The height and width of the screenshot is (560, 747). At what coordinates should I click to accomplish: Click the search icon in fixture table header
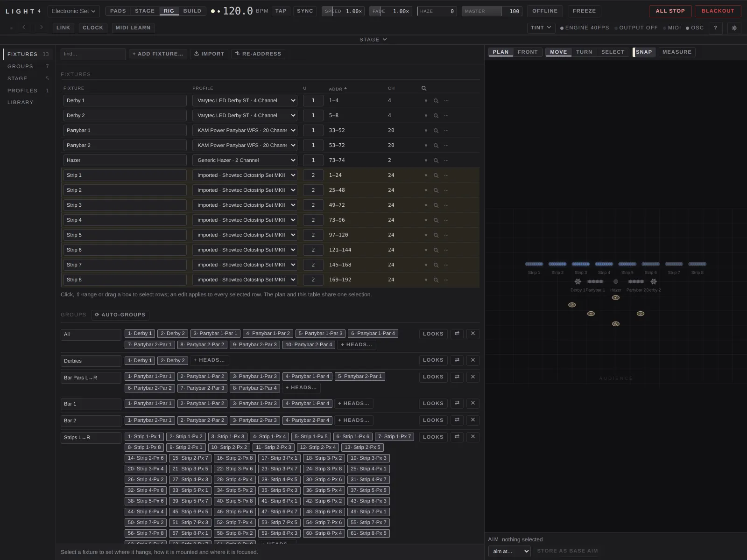[x=424, y=88]
